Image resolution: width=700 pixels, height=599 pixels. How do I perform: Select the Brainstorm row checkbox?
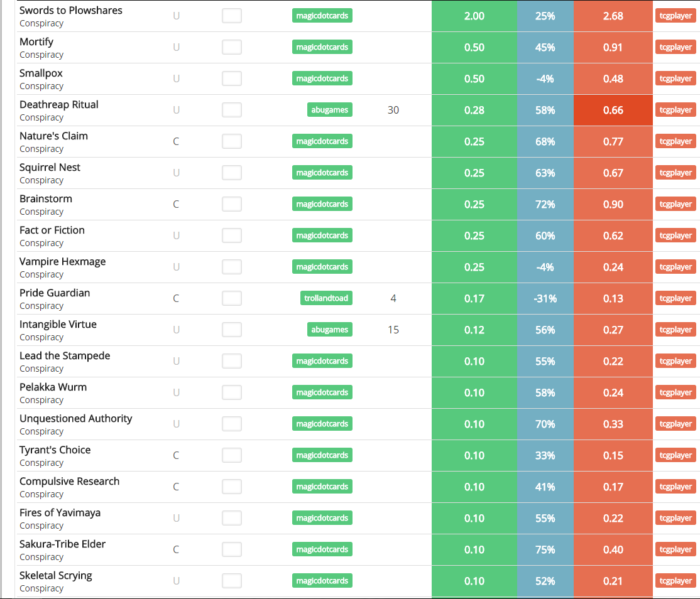(x=231, y=204)
